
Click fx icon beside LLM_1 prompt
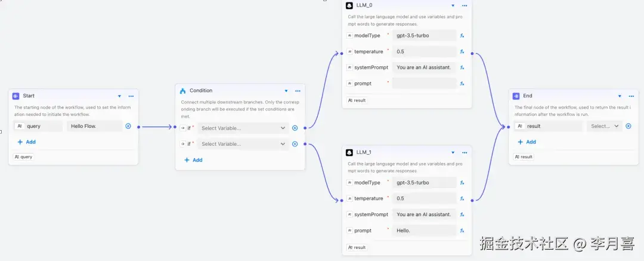[x=462, y=231]
